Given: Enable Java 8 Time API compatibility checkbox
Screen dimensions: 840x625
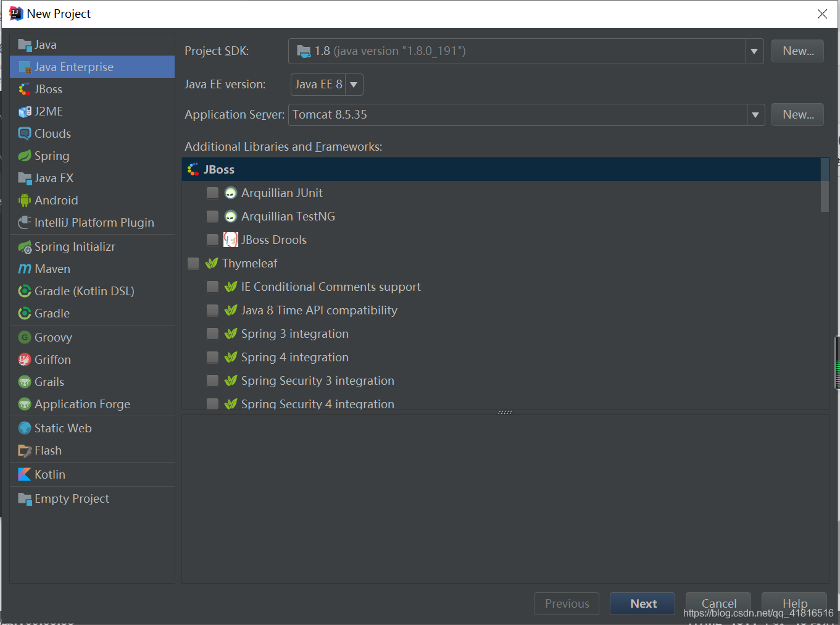Looking at the screenshot, I should 212,310.
